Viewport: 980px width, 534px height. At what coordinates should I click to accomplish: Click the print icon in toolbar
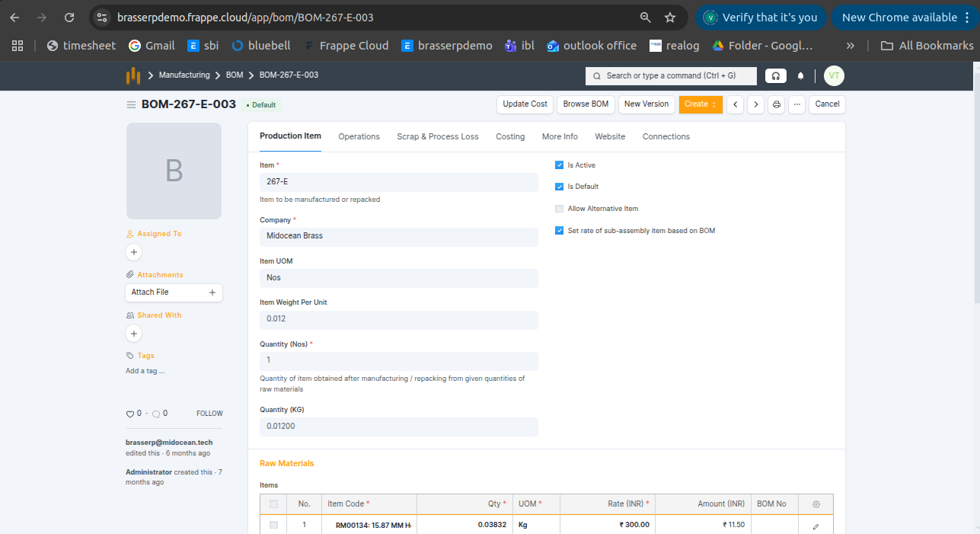[x=776, y=104]
